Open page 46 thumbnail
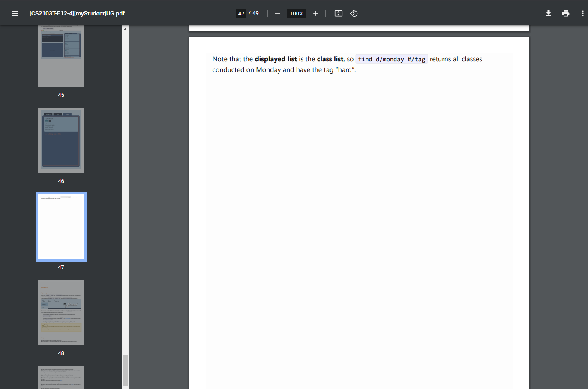 (61, 141)
